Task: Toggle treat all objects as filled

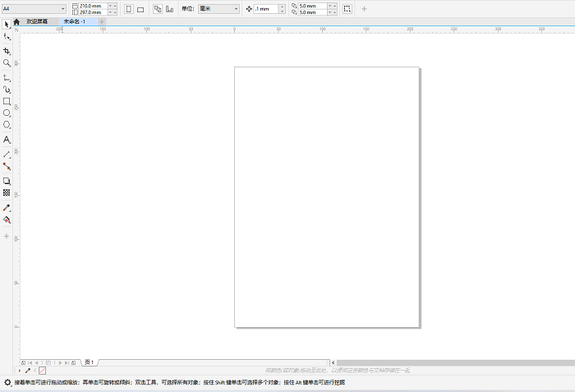Action: click(347, 8)
